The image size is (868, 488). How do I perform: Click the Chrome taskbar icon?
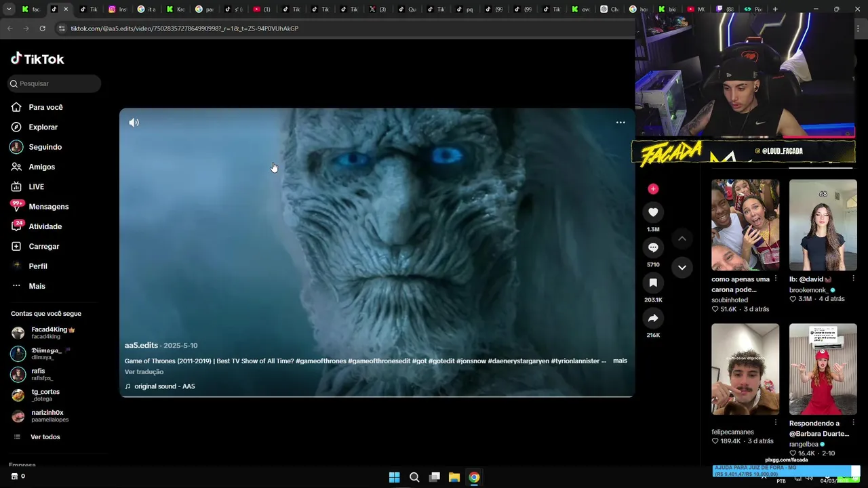[474, 477]
